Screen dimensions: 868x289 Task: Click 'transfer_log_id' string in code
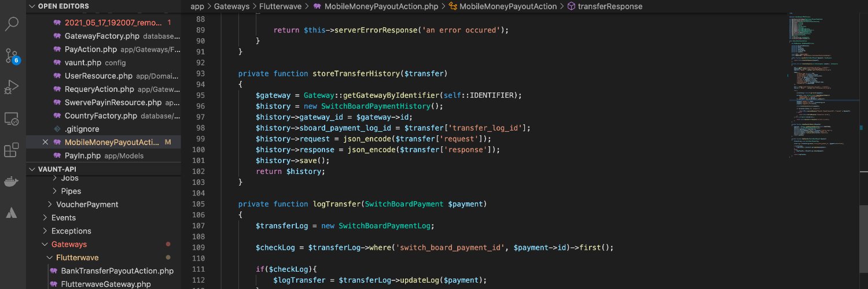pyautogui.click(x=486, y=128)
